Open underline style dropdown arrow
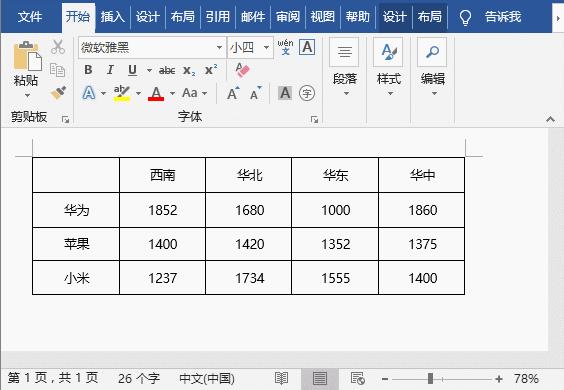Screen dimensions: 564x390 click(x=149, y=70)
